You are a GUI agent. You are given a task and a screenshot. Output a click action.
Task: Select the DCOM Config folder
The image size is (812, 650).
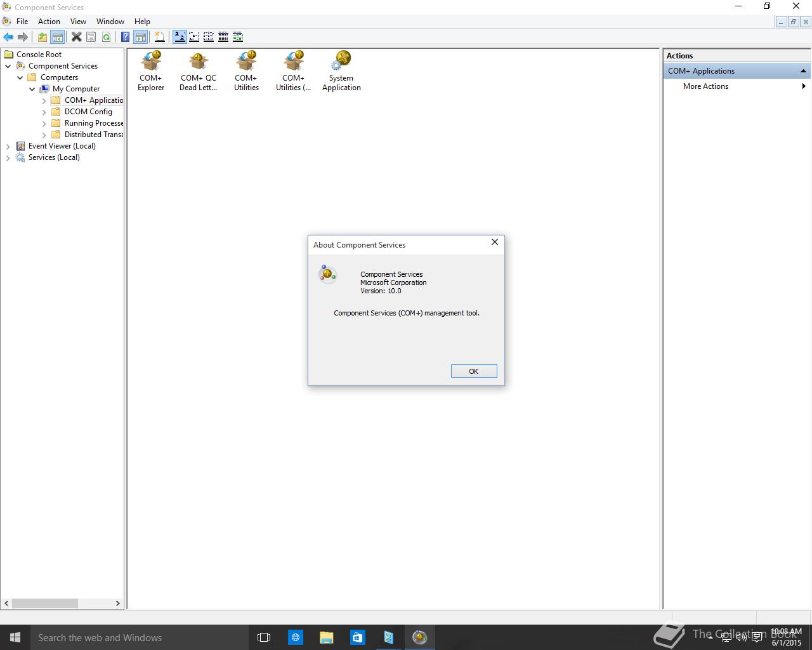point(88,112)
